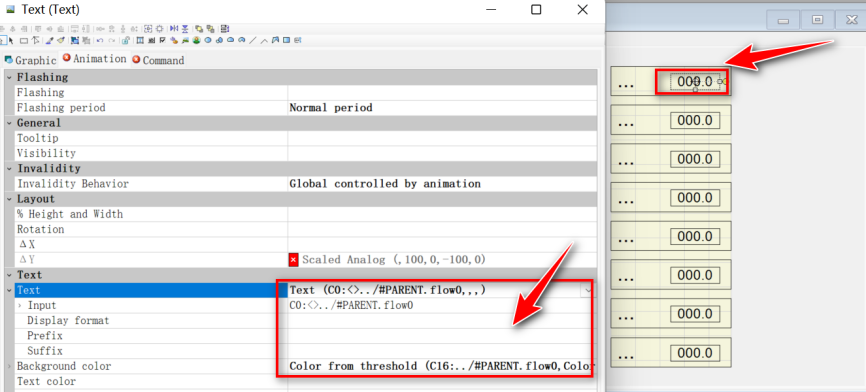Expand the Background color property
The image size is (866, 392).
[x=9, y=366]
